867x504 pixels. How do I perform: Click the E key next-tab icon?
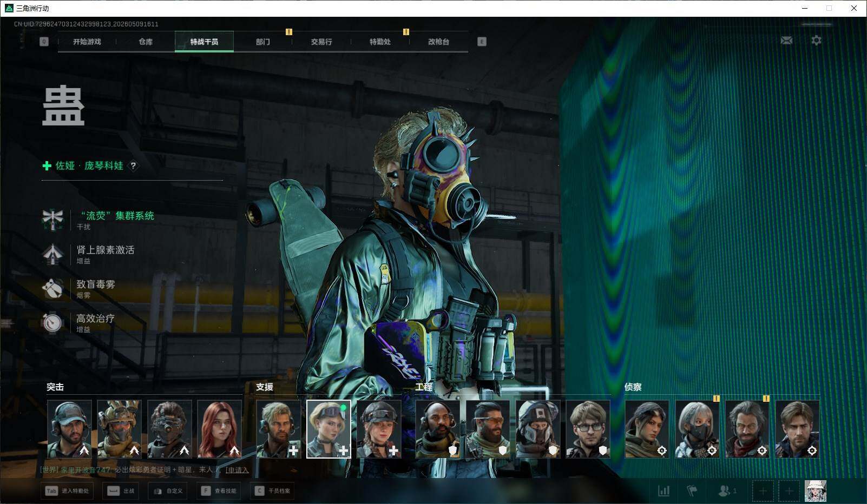click(x=482, y=42)
